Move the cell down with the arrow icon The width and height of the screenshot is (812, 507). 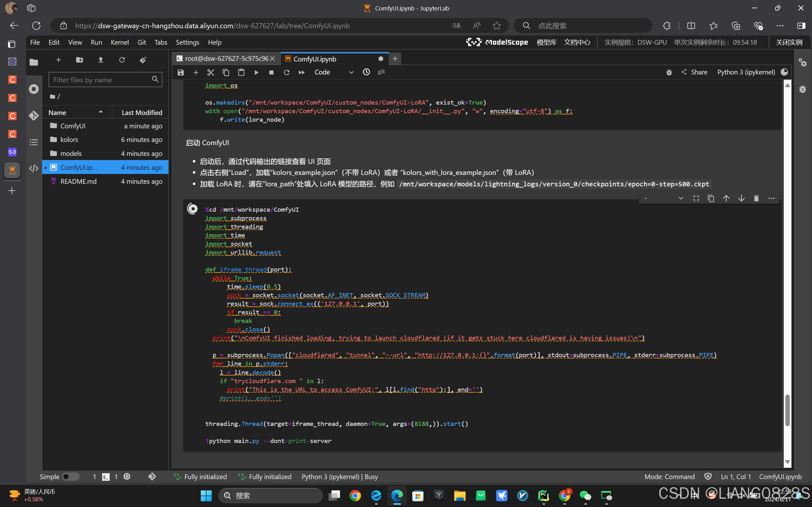pos(741,198)
